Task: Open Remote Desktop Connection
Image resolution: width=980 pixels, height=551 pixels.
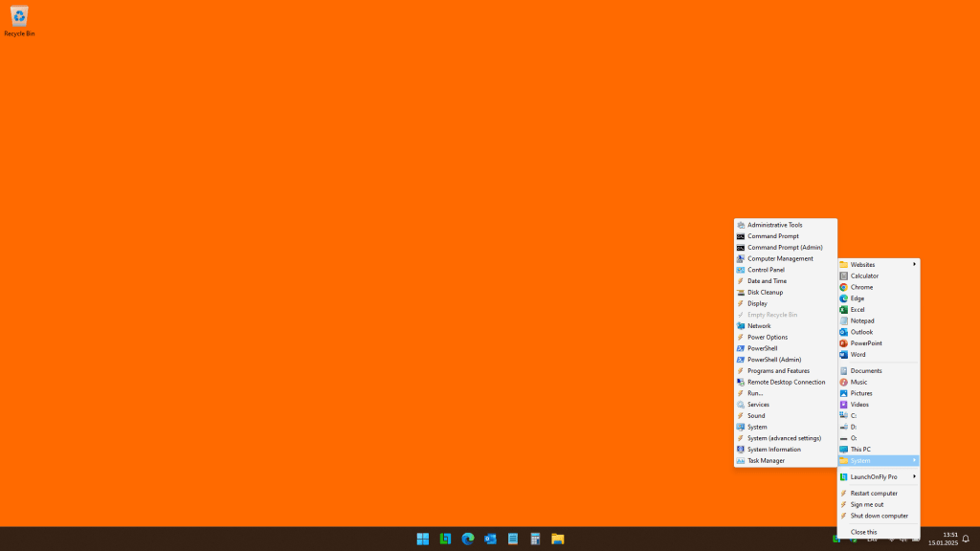Action: [x=786, y=382]
